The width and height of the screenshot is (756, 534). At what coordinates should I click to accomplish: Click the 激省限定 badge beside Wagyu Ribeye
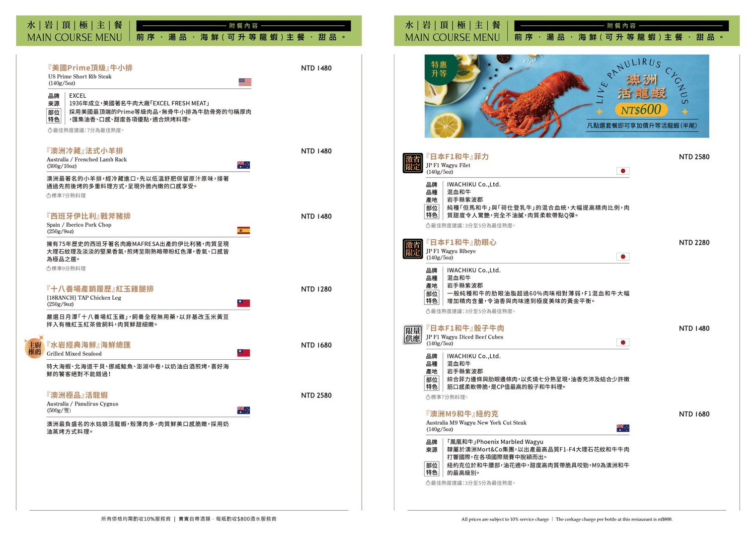(412, 249)
